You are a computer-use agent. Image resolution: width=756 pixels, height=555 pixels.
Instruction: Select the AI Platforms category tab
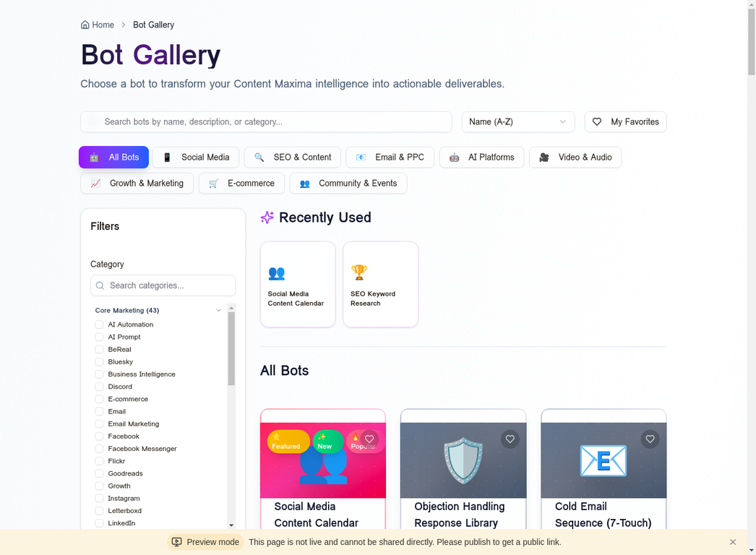click(481, 157)
